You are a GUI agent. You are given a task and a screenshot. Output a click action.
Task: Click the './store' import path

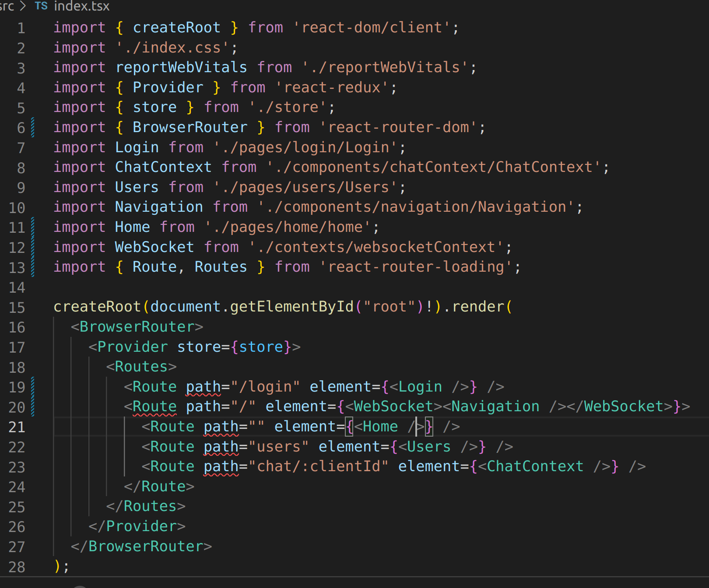click(288, 107)
